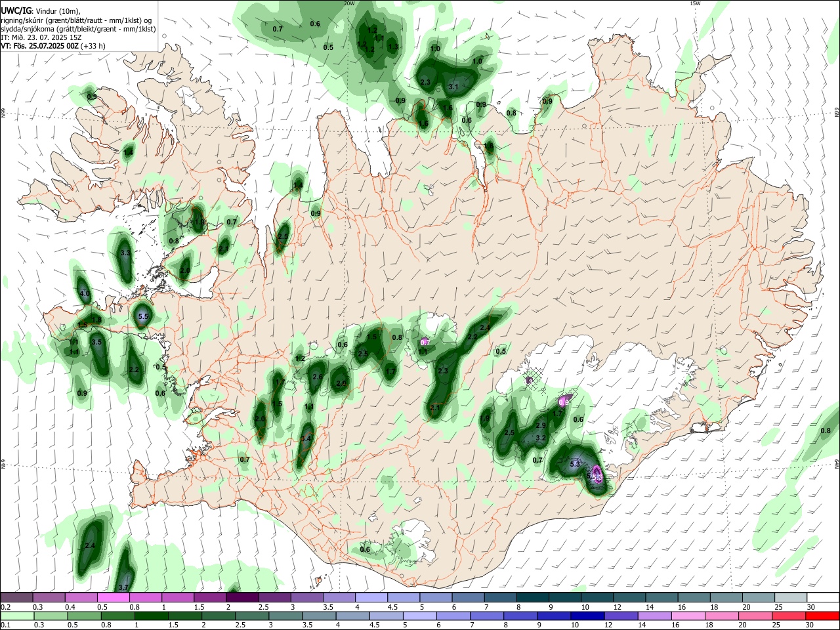The width and height of the screenshot is (840, 630).
Task: Click the UWC/IG: Vindur (10m) title text
Action: point(40,11)
